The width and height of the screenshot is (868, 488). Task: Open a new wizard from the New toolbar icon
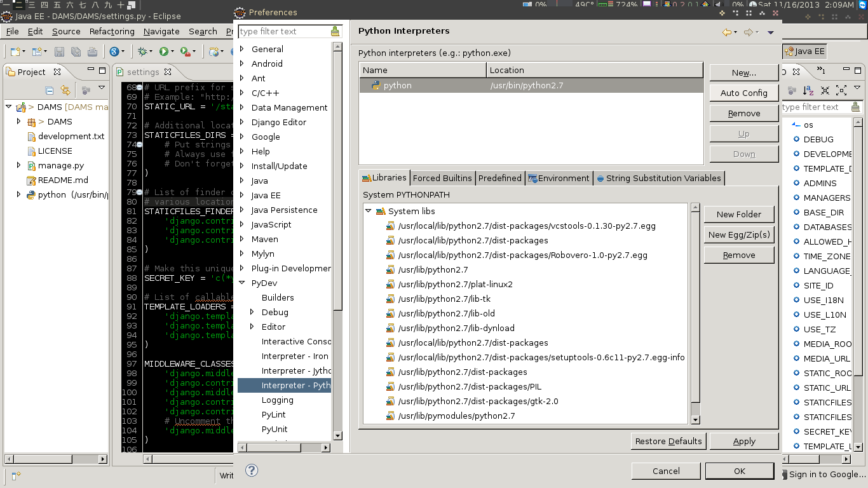(x=14, y=51)
